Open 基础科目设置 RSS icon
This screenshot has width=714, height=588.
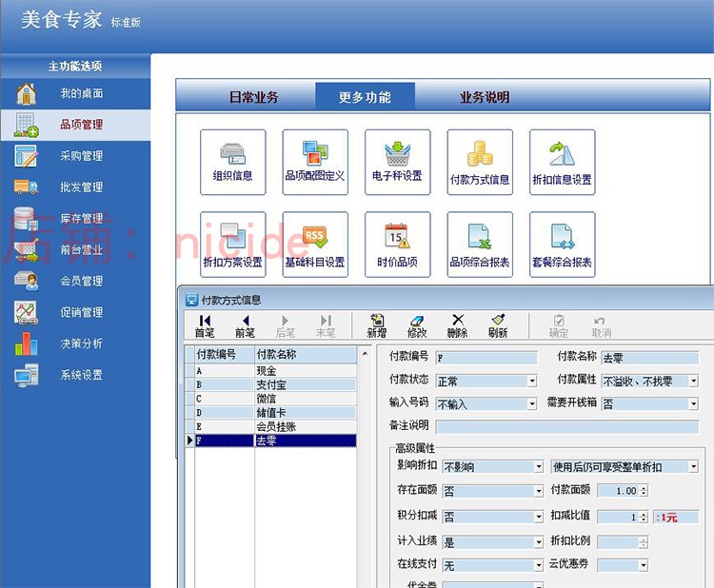coord(315,244)
